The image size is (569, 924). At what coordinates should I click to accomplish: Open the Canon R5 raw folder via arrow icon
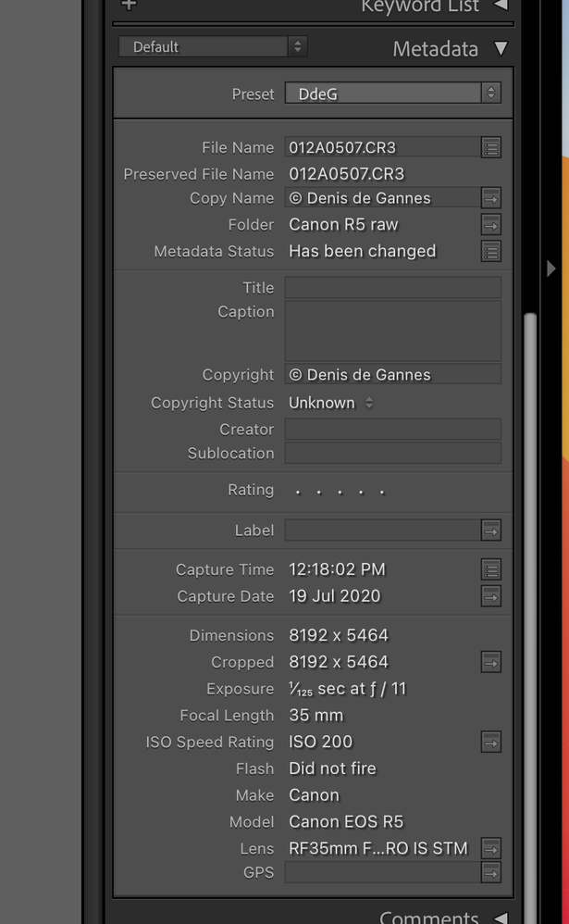coord(491,224)
